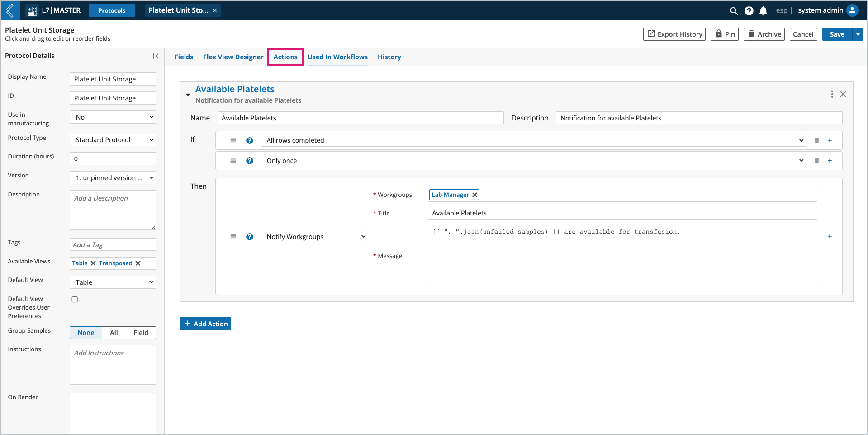Image resolution: width=868 pixels, height=435 pixels.
Task: Delete the Only once condition
Action: click(817, 161)
